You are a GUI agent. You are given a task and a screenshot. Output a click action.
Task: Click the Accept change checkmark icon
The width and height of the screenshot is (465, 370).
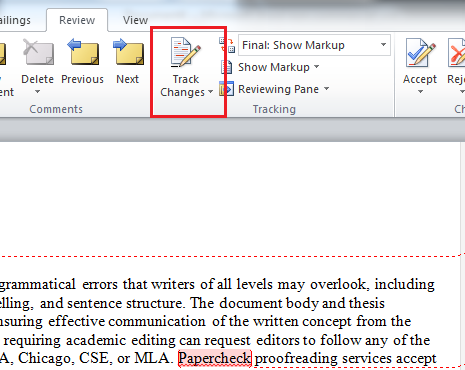(421, 53)
